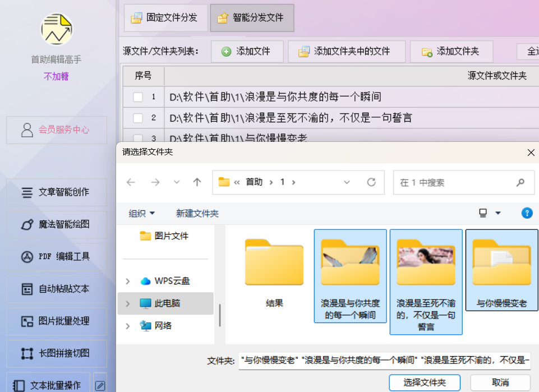The image size is (539, 392).
Task: Click the 选择文件夹 button
Action: coord(425,382)
